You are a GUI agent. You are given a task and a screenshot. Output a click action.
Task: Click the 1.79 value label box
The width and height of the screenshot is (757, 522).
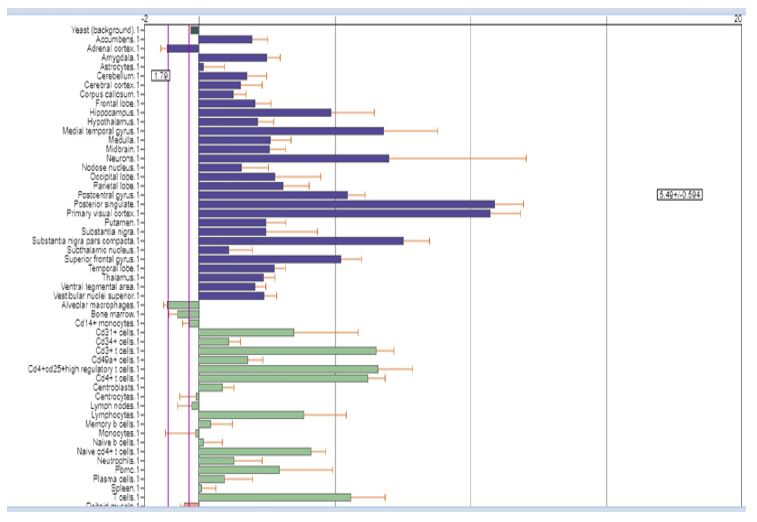click(x=160, y=75)
